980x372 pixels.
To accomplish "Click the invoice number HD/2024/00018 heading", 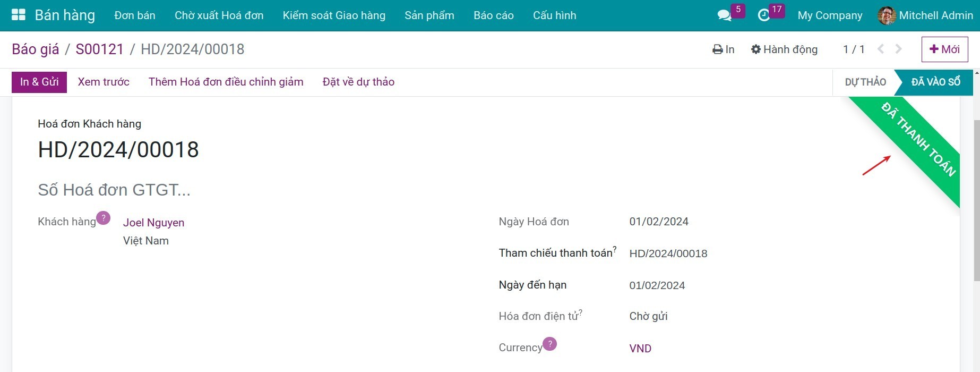I will 118,150.
